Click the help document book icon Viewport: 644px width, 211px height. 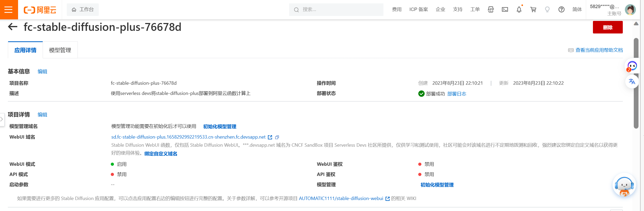[x=571, y=50]
